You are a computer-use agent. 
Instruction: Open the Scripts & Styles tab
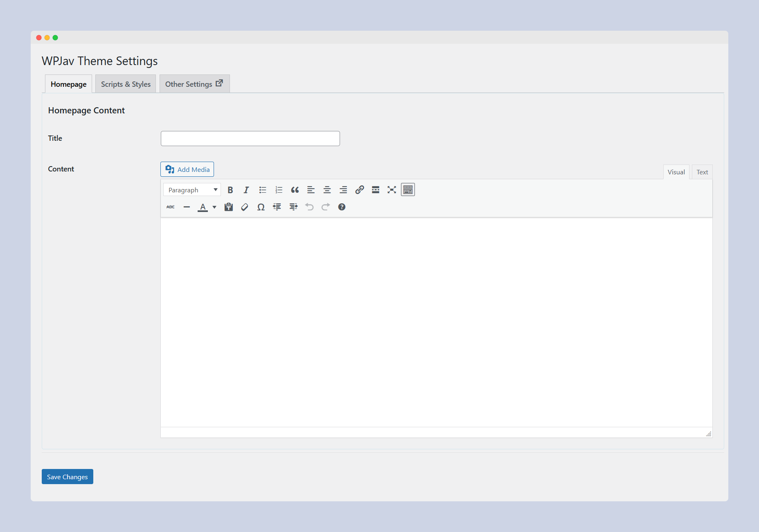pyautogui.click(x=126, y=84)
